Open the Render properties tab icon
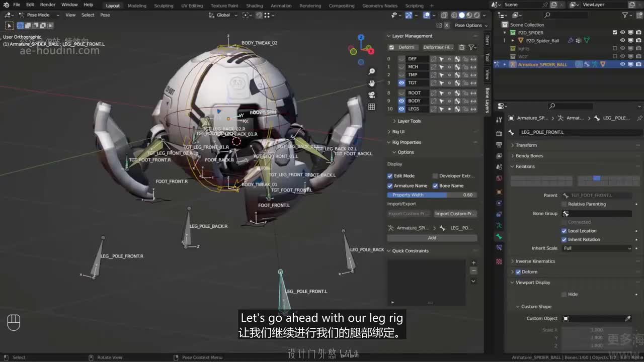Screen dimensions: 644x362 499,134
